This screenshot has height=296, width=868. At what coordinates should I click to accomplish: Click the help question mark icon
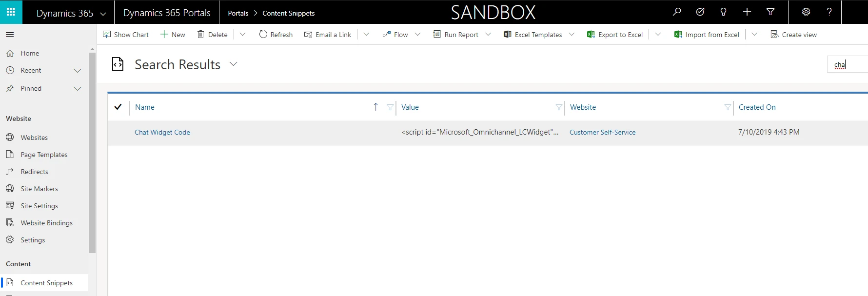(829, 12)
